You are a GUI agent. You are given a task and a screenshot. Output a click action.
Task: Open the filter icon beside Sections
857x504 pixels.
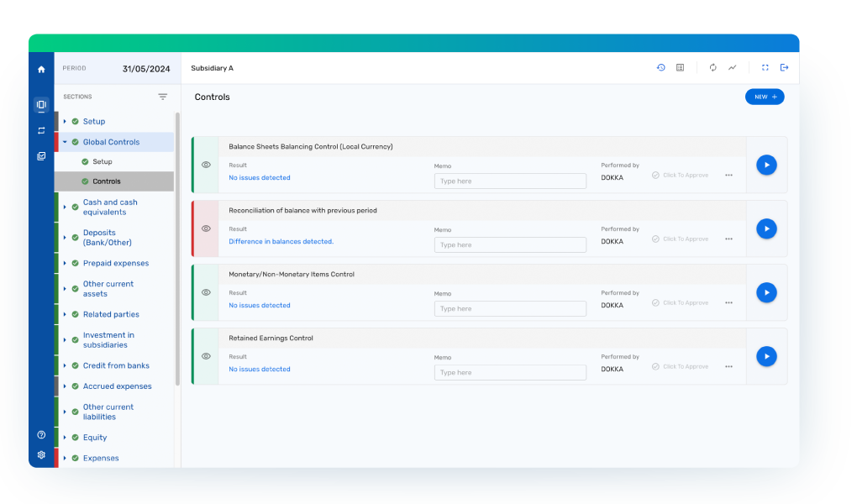[163, 97]
